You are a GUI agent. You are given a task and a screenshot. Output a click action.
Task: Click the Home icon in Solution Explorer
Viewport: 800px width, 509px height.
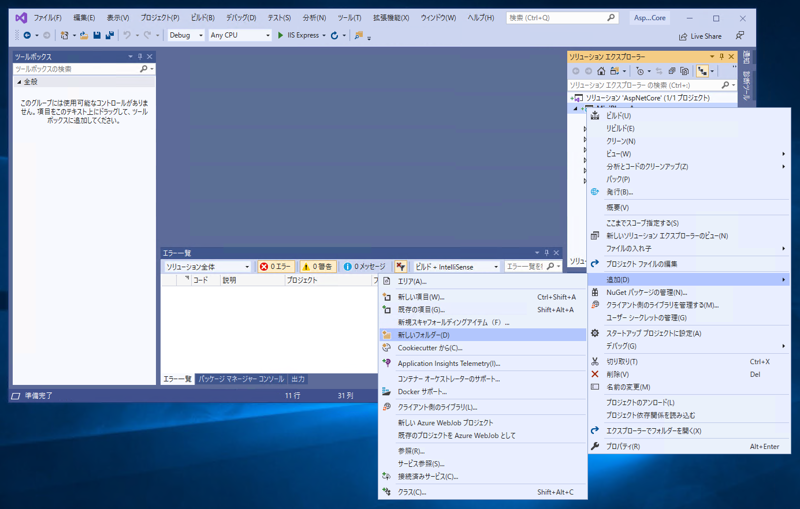tap(602, 71)
